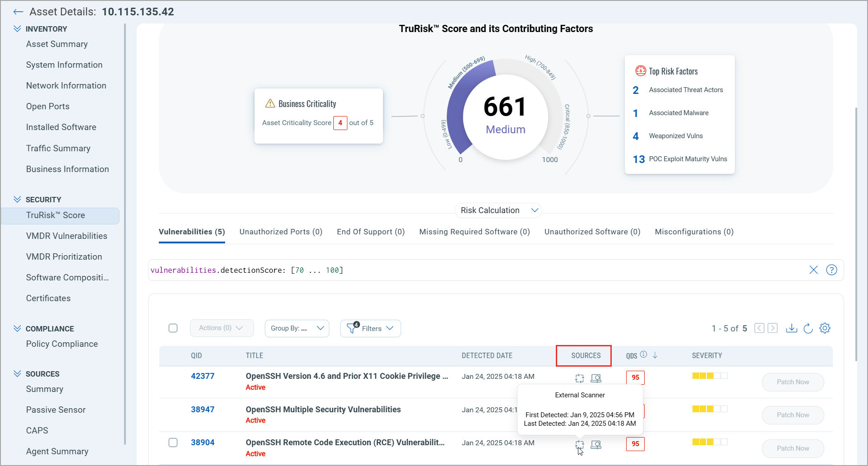The width and height of the screenshot is (868, 466).
Task: Clear the search query with the X icon
Action: coord(813,270)
